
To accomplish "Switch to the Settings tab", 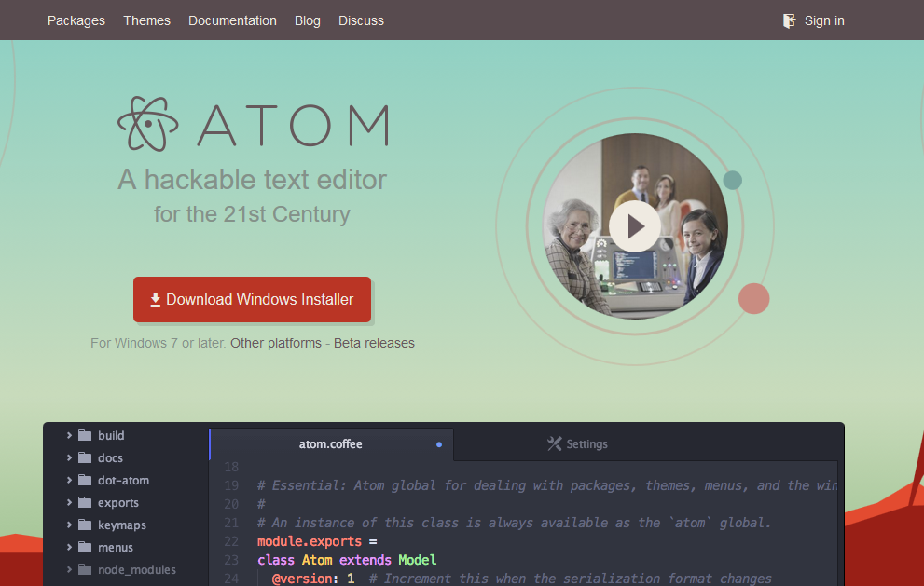I will pyautogui.click(x=577, y=444).
